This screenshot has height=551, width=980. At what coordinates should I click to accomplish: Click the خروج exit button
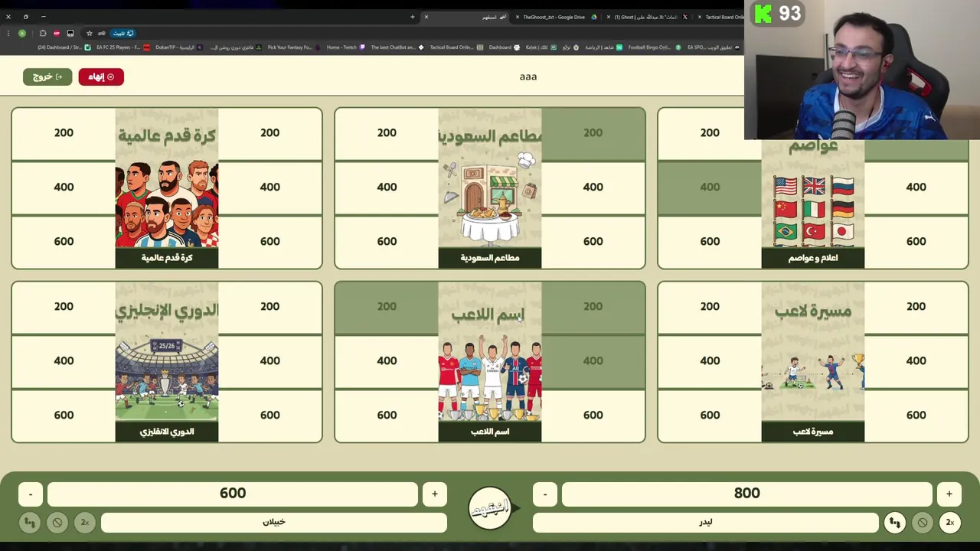[x=47, y=77]
